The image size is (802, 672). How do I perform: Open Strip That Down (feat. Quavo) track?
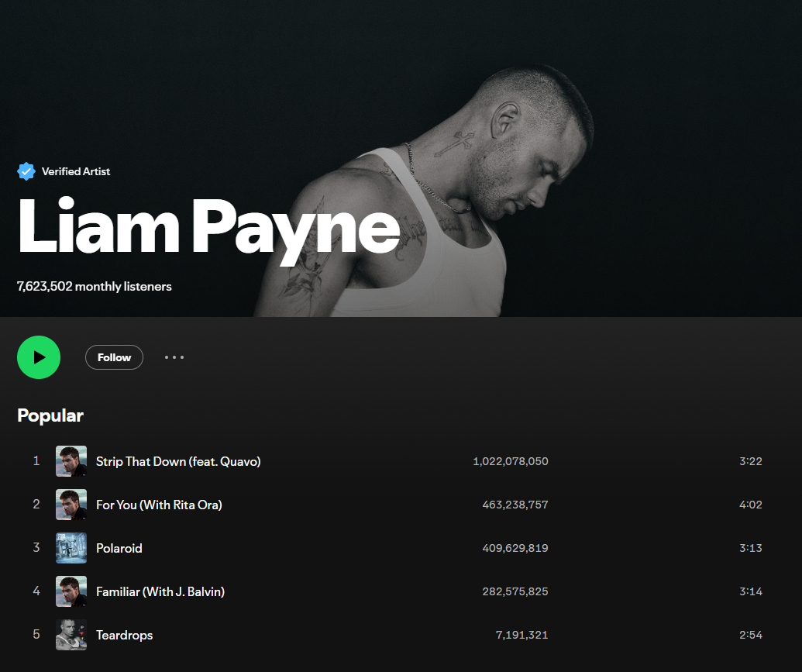(178, 462)
